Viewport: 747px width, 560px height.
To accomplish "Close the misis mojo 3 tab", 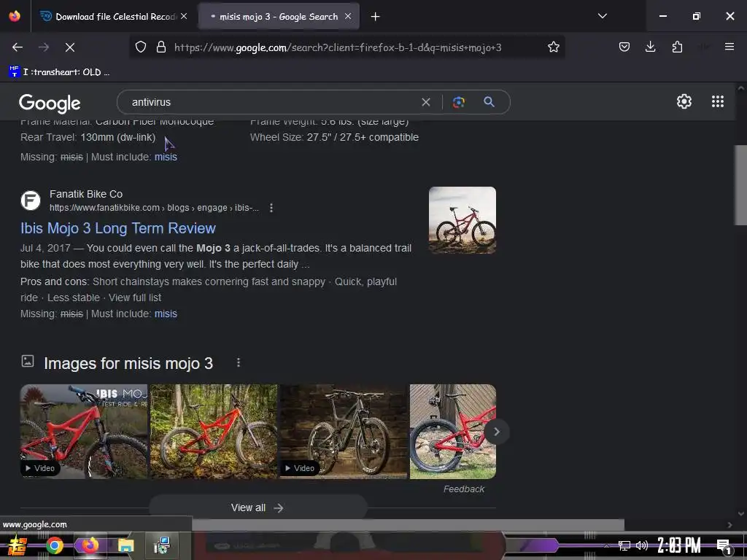I will 348,16.
